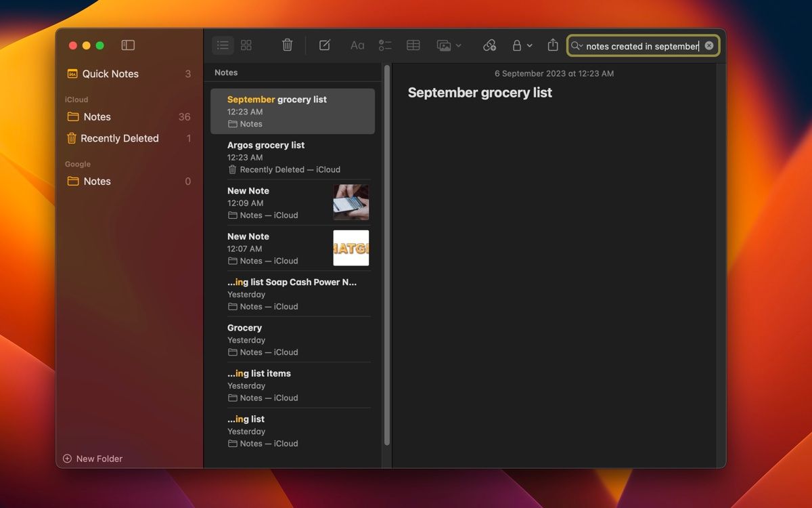Open text format Aa options
The width and height of the screenshot is (812, 508).
[357, 45]
